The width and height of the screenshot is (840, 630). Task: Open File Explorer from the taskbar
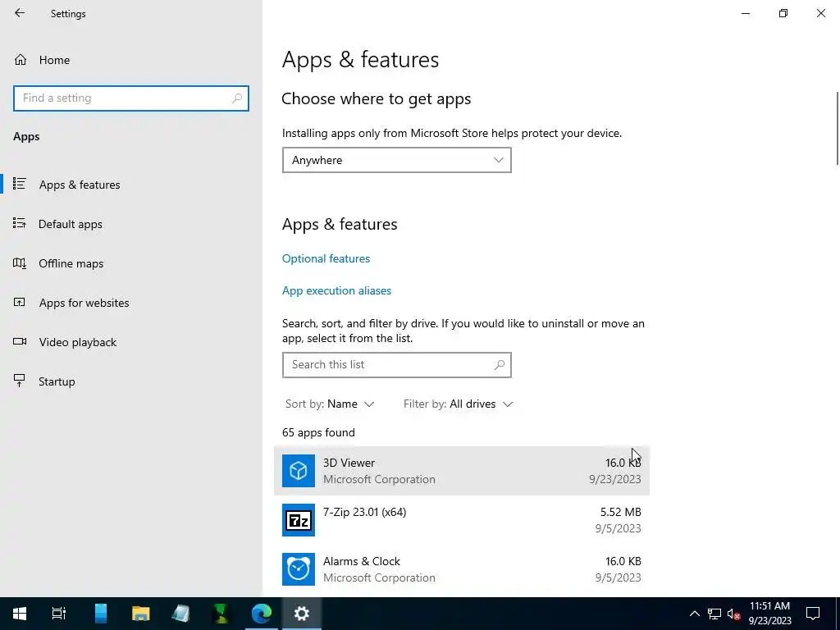pyautogui.click(x=141, y=614)
